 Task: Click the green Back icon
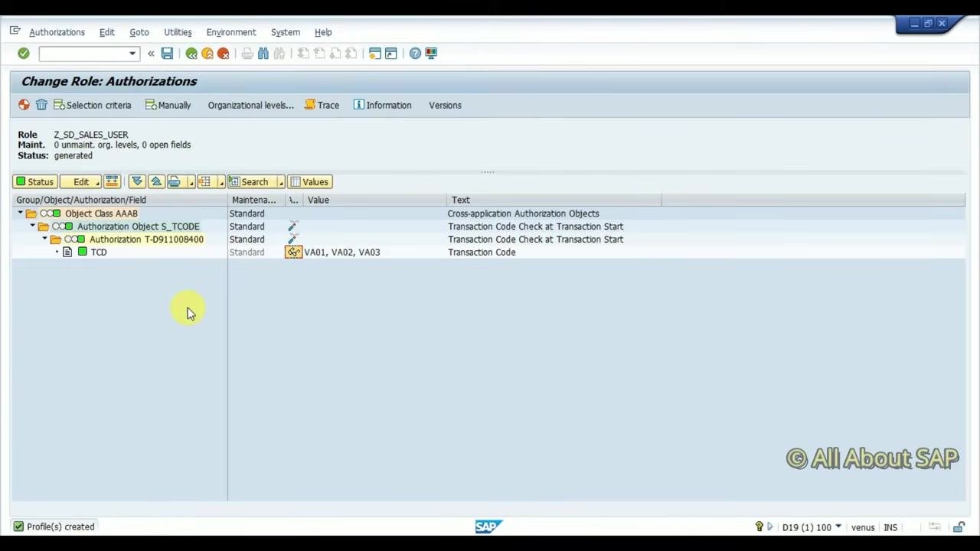tap(191, 54)
